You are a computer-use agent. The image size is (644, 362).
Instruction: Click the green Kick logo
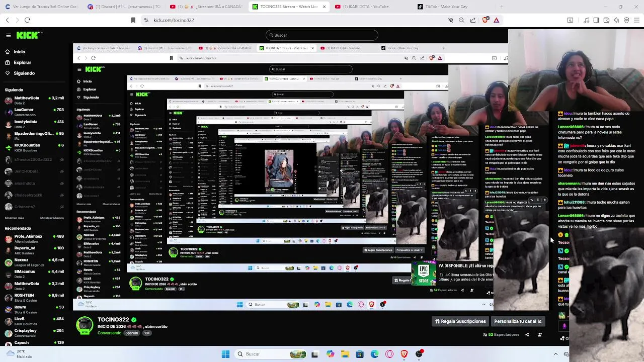[x=29, y=35]
